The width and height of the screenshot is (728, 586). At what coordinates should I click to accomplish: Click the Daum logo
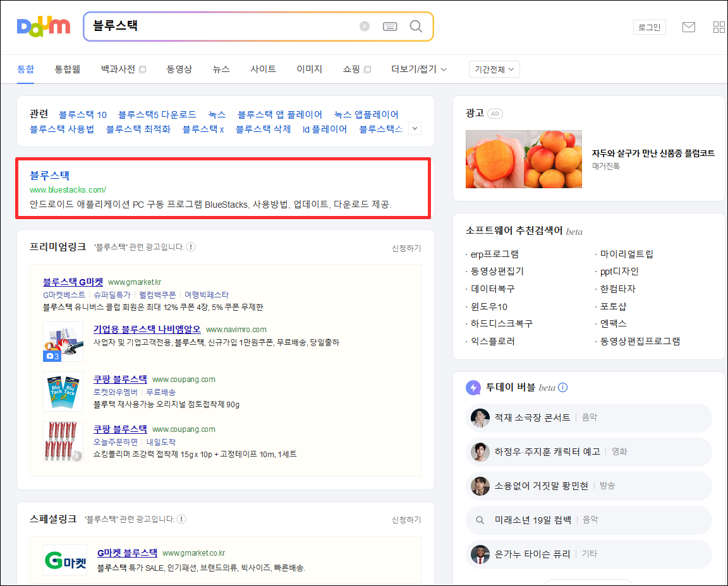pyautogui.click(x=43, y=27)
